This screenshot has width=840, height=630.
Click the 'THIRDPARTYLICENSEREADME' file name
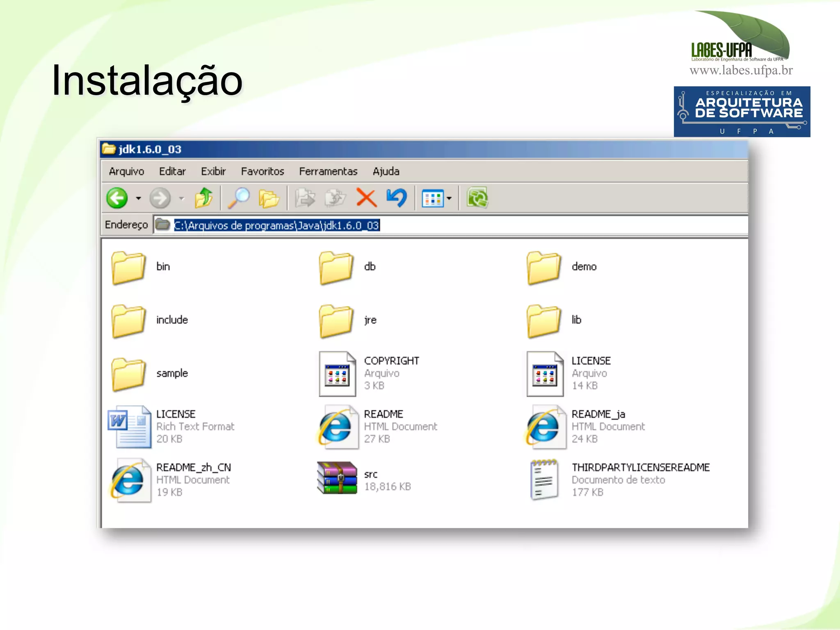pos(641,467)
